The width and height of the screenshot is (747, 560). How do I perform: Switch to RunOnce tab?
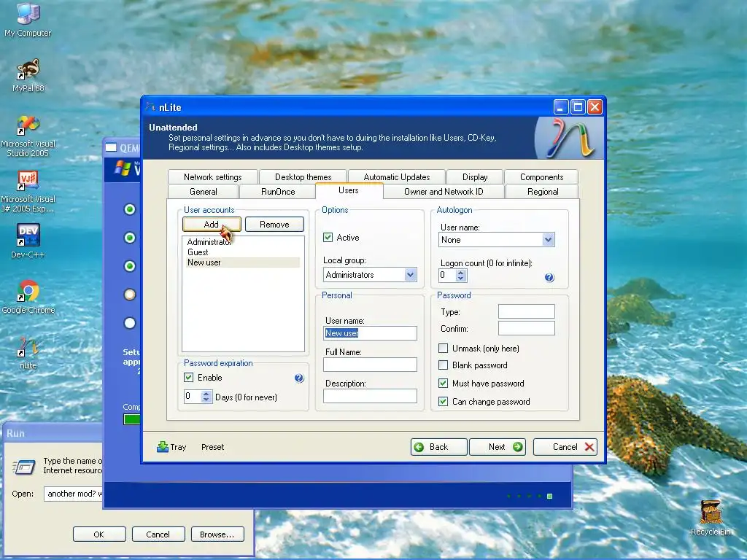278,192
